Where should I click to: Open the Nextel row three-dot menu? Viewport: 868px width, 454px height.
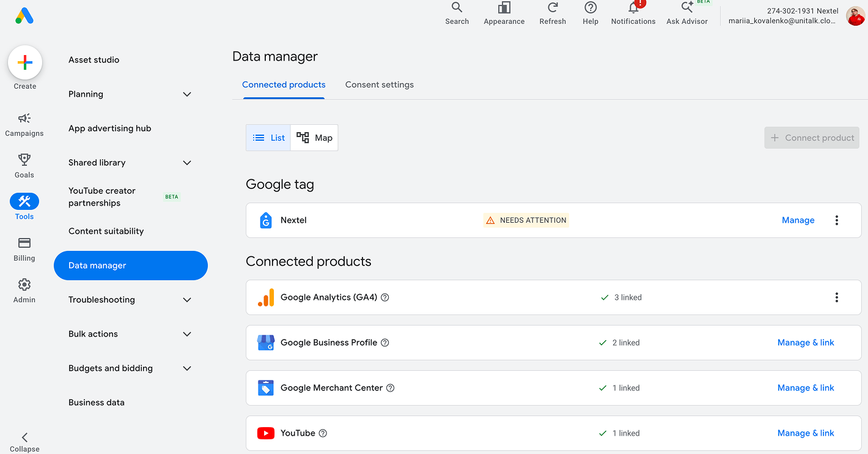[x=837, y=220]
